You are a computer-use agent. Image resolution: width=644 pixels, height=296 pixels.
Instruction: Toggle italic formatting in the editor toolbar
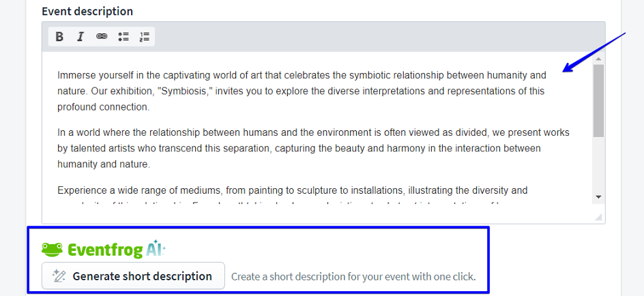coord(80,37)
